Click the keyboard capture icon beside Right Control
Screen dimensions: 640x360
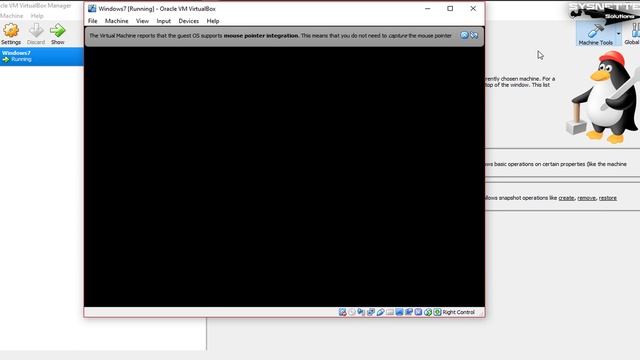437,312
